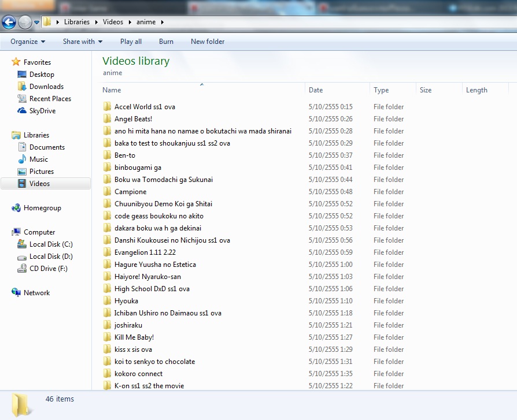Open the Share with menu

(83, 42)
